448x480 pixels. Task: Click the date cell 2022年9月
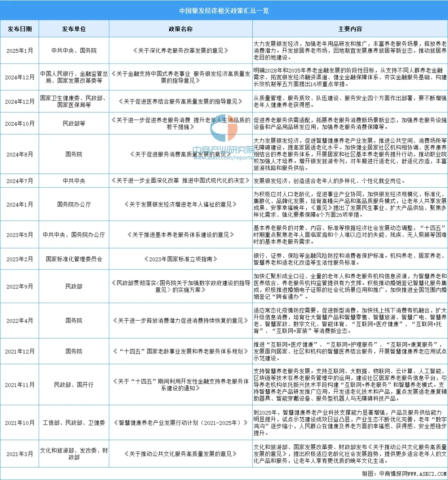coord(19,287)
